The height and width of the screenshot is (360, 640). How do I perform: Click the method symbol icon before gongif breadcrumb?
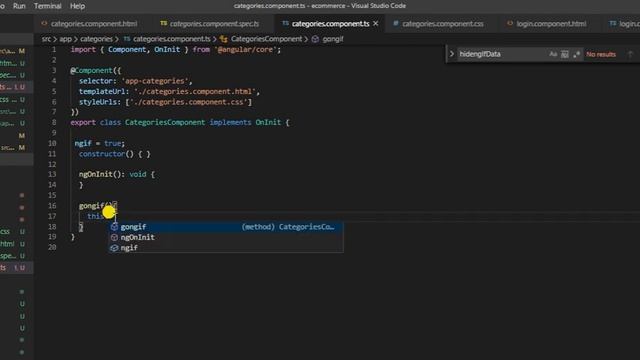(315, 39)
